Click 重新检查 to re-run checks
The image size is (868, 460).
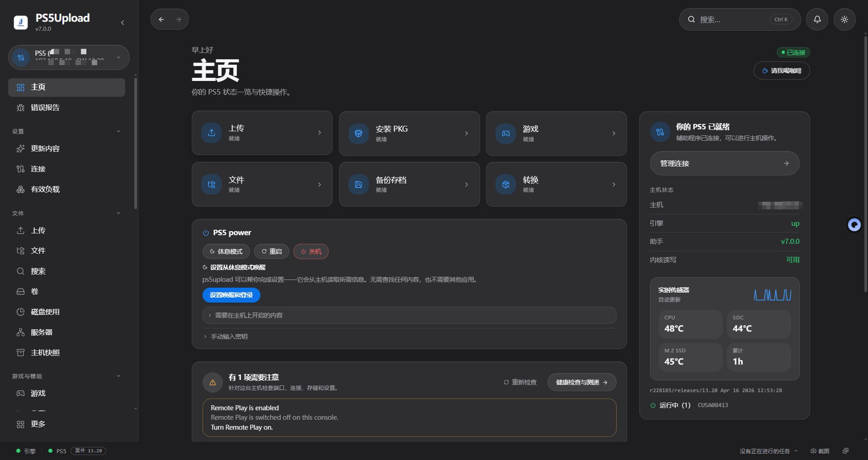pyautogui.click(x=520, y=382)
